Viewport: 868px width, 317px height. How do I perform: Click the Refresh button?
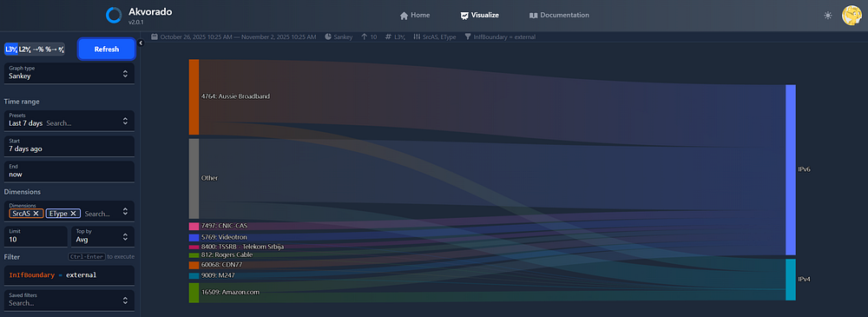tap(106, 50)
